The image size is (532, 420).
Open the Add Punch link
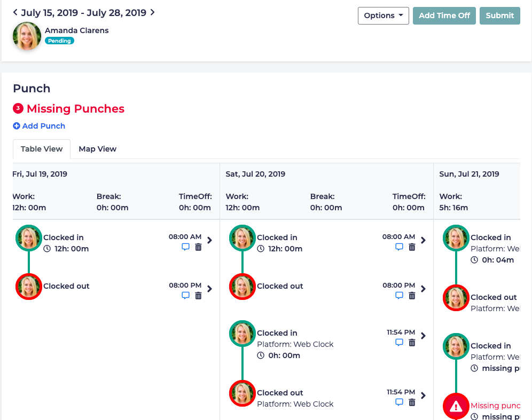click(43, 125)
